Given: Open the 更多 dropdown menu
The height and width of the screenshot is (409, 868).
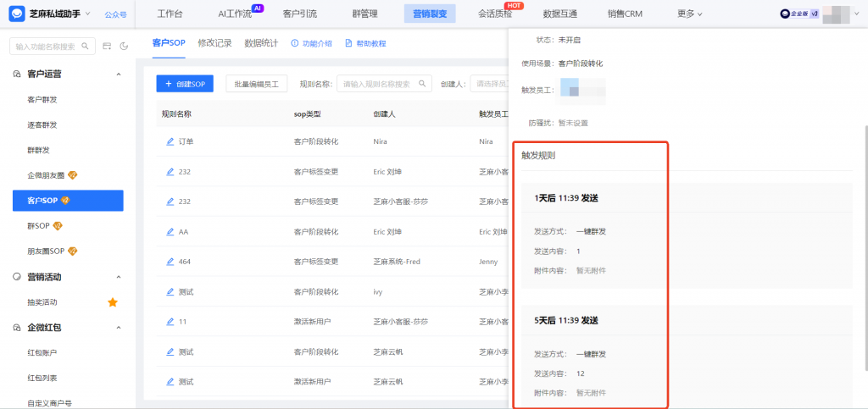Looking at the screenshot, I should (x=690, y=14).
